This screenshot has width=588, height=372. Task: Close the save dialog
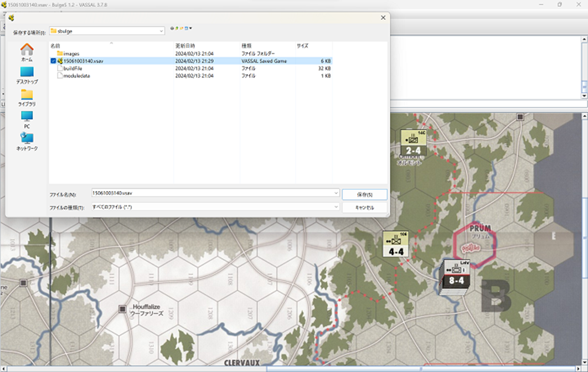pyautogui.click(x=383, y=18)
